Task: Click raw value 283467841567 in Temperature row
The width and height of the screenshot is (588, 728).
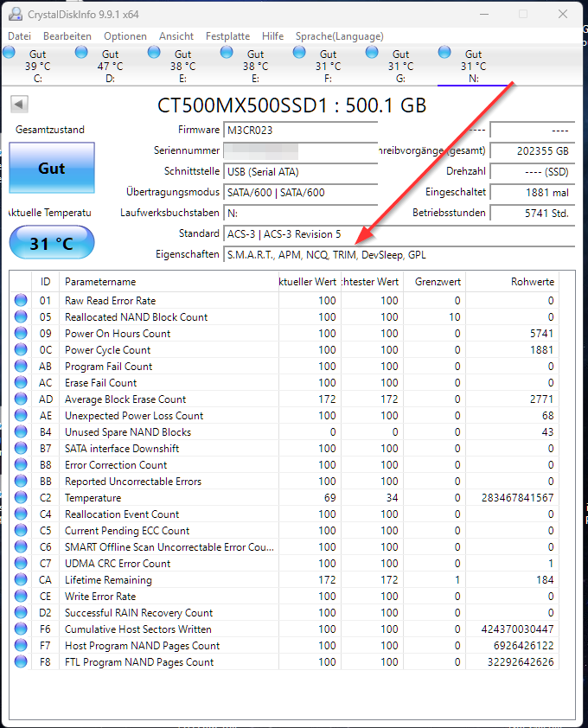Action: 517,498
